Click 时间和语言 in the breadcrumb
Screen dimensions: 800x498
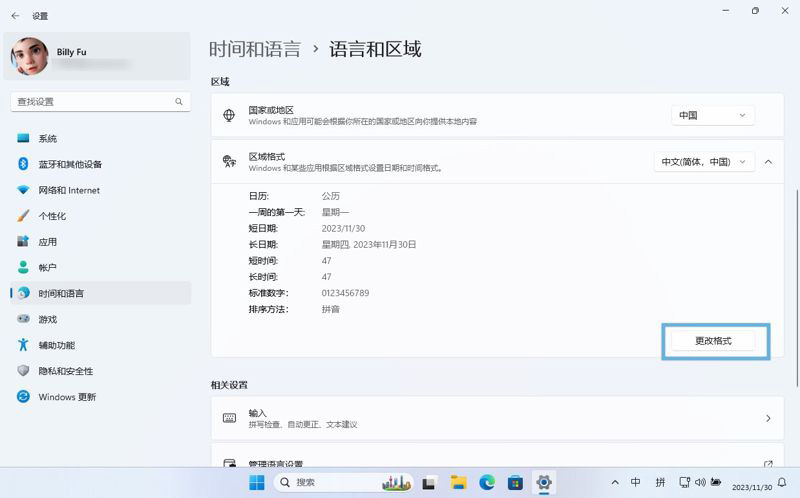point(254,49)
